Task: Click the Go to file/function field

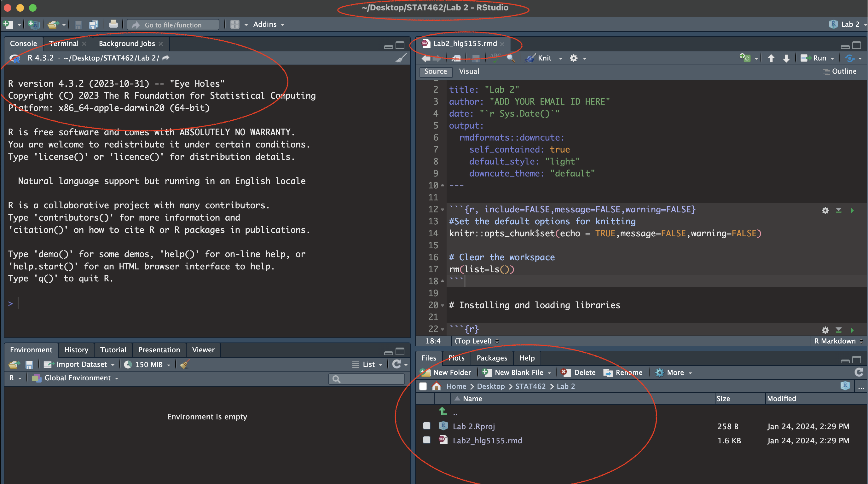Action: [x=173, y=25]
